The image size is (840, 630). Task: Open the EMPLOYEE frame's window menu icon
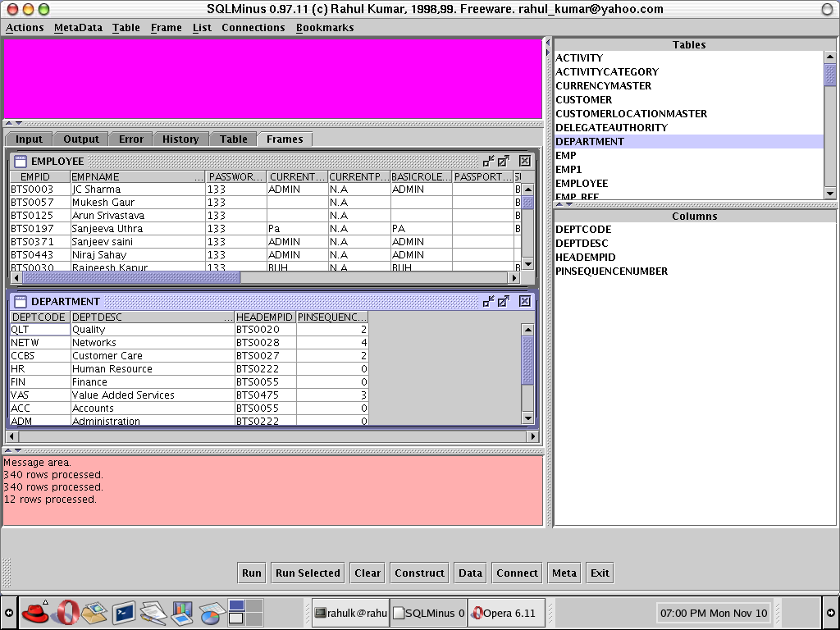click(21, 162)
